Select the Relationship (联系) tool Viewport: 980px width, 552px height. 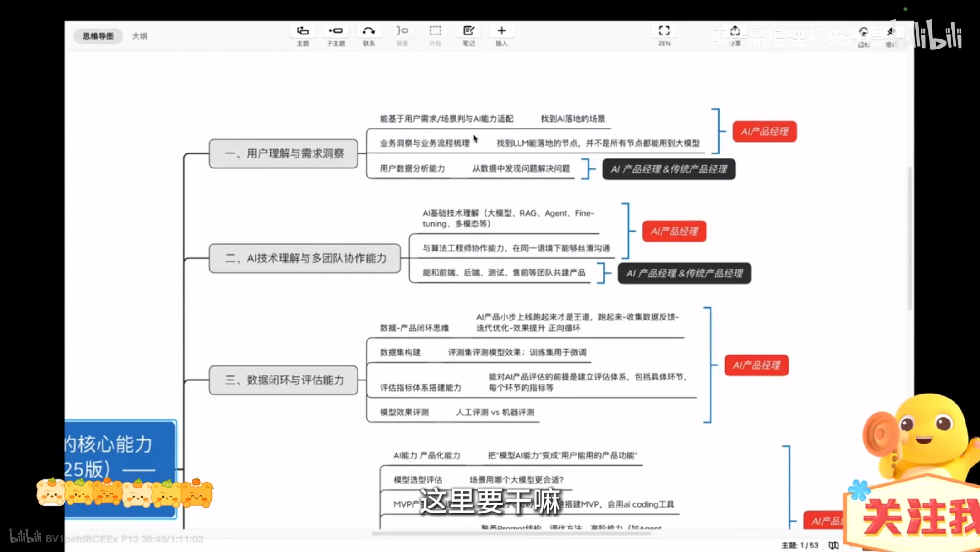click(369, 31)
